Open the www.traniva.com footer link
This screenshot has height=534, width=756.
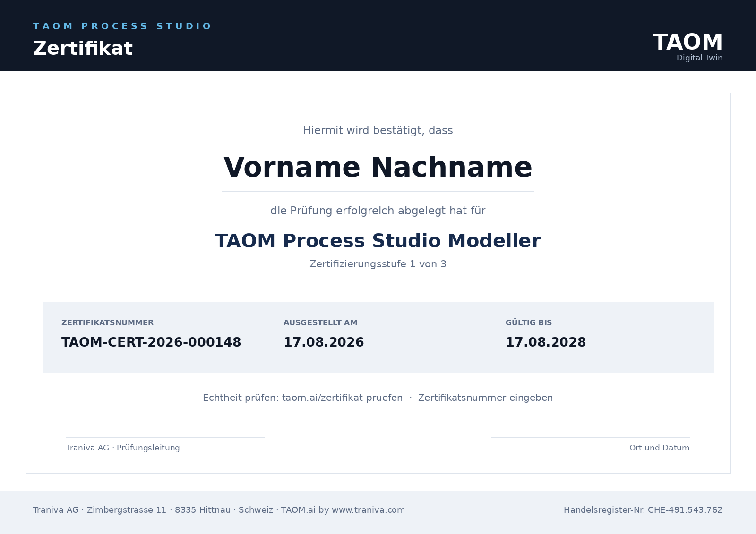coord(369,510)
